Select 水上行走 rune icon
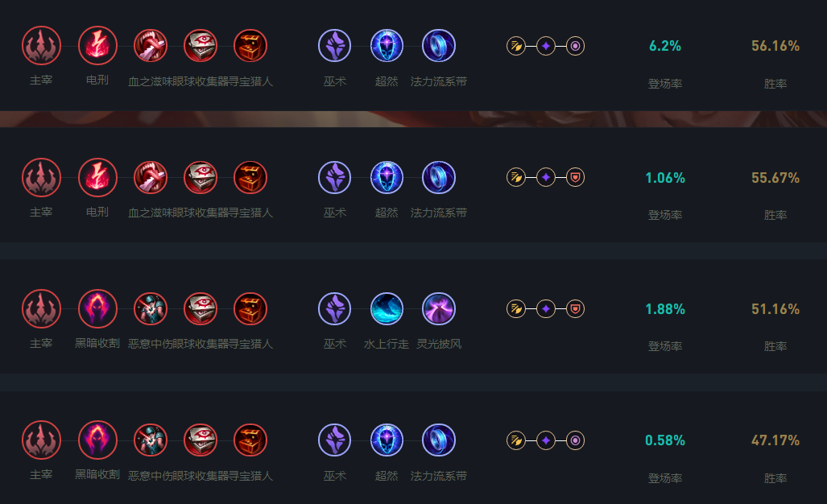 pyautogui.click(x=387, y=308)
